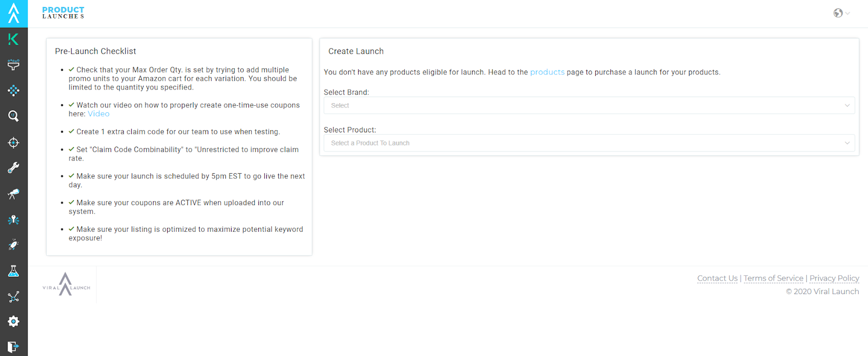Click the logout door icon

(14, 347)
